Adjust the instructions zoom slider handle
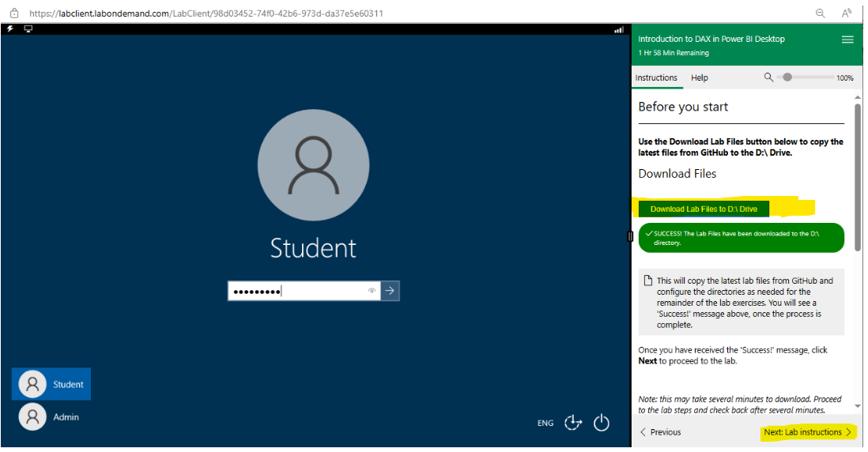The height and width of the screenshot is (452, 868). [787, 77]
